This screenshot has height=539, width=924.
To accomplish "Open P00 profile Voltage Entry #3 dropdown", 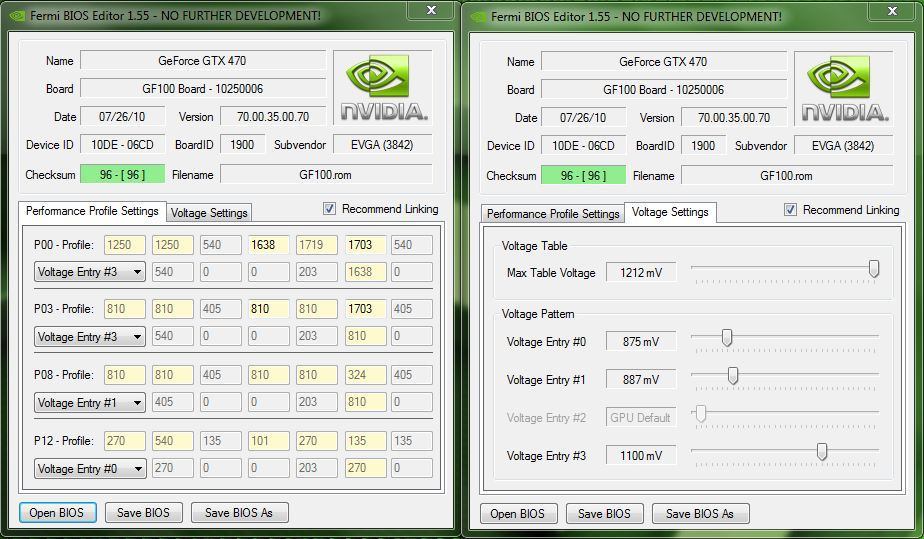I will (x=90, y=272).
